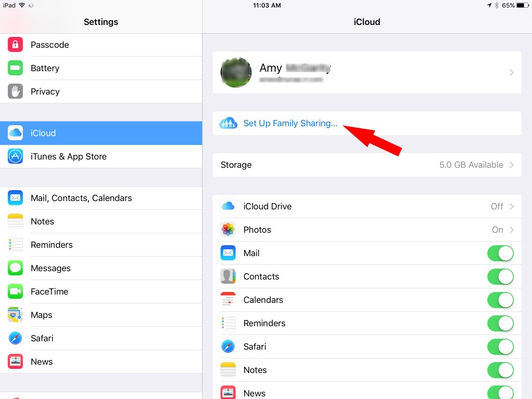Screen dimensions: 532x399
Task: Tap the 11:03 AM clock
Action: [267, 5]
